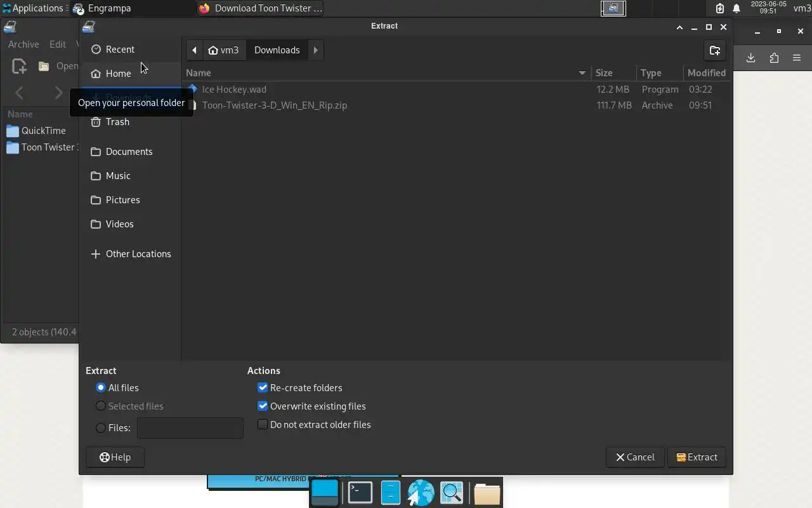The width and height of the screenshot is (812, 508).
Task: Open Videos folder in sidebar
Action: coord(130,224)
